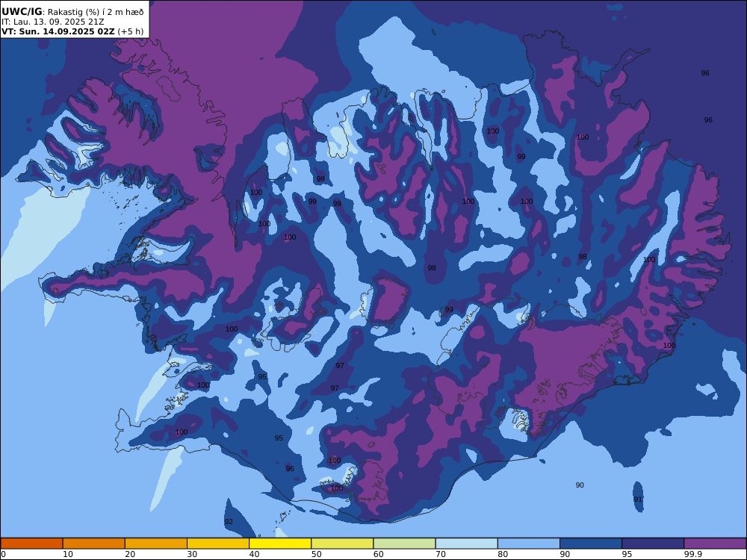Click the legend tick label '40'
This screenshot has height=560, width=747.
point(255,554)
